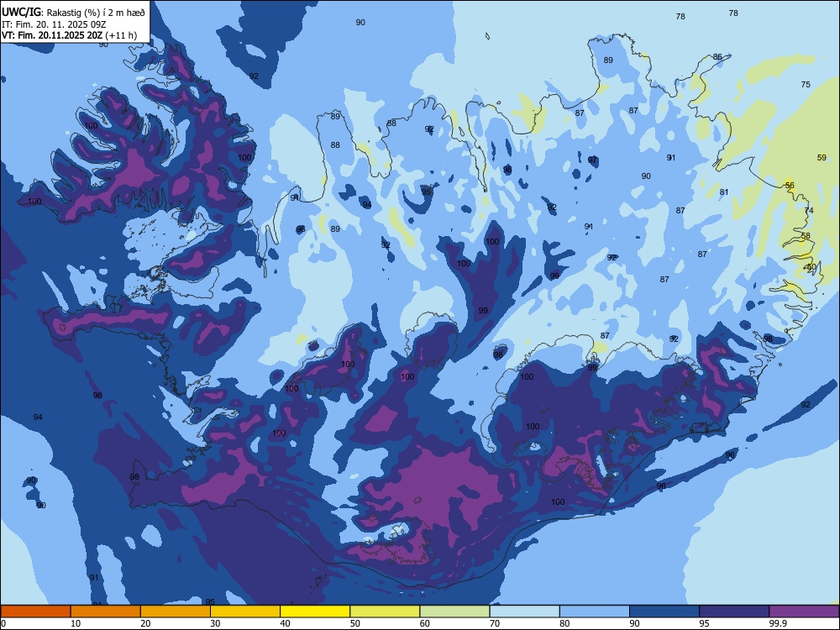This screenshot has width=840, height=630.
Task: Select the purple above-99.9 legend swatch
Action: (x=804, y=612)
